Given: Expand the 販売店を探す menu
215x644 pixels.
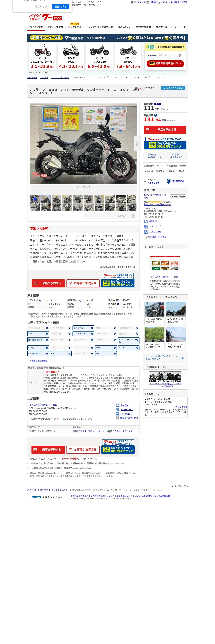Looking at the screenshot, I should click(x=55, y=27).
